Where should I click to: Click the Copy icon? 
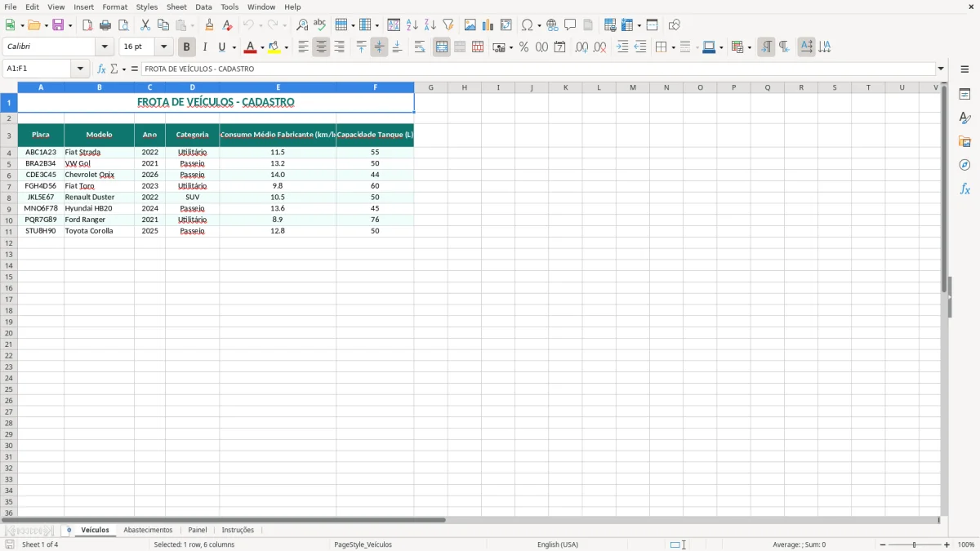163,25
